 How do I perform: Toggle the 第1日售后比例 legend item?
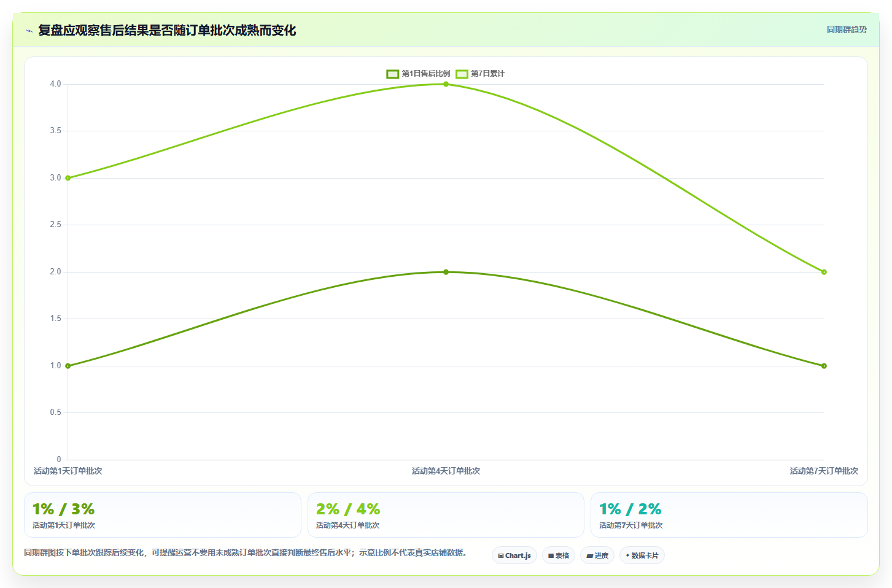(x=418, y=74)
